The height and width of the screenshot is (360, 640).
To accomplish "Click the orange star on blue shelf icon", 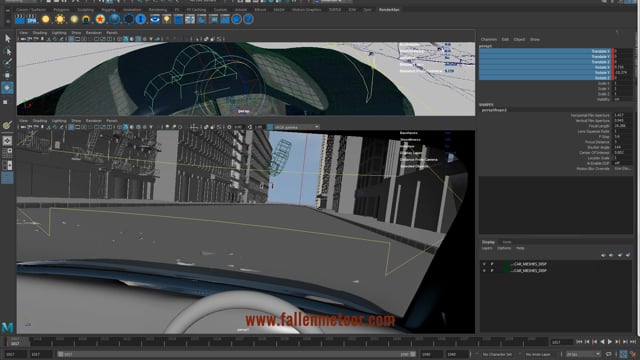I will 100,19.
